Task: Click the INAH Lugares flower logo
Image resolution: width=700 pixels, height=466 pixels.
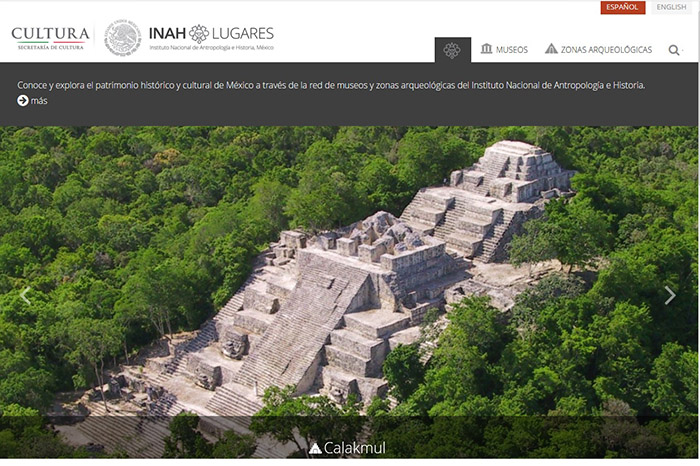Action: click(x=199, y=33)
